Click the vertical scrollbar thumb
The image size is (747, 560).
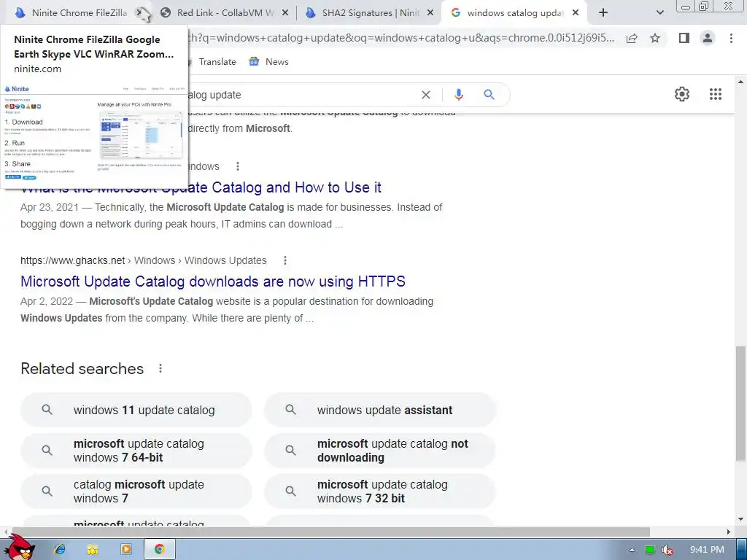tap(740, 404)
